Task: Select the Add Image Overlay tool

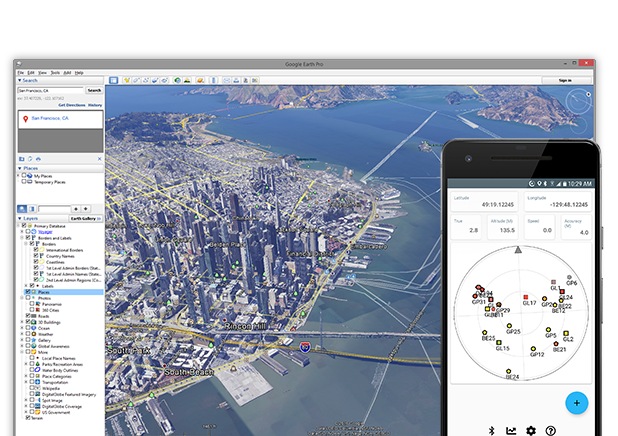Action: (155, 80)
